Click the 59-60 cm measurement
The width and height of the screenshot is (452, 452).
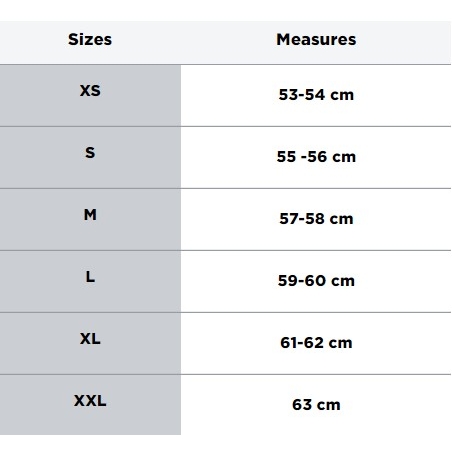pyautogui.click(x=316, y=281)
